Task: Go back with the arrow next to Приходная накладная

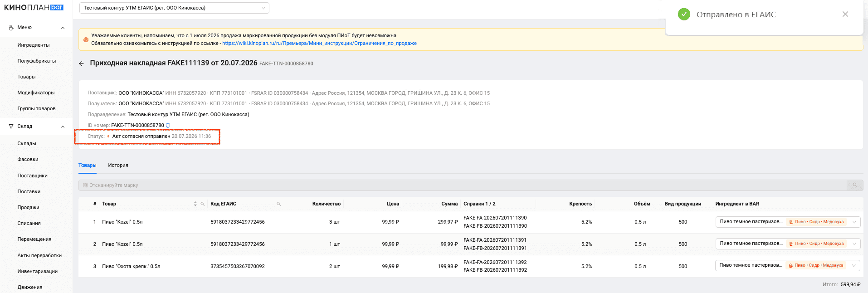Action: click(82, 63)
